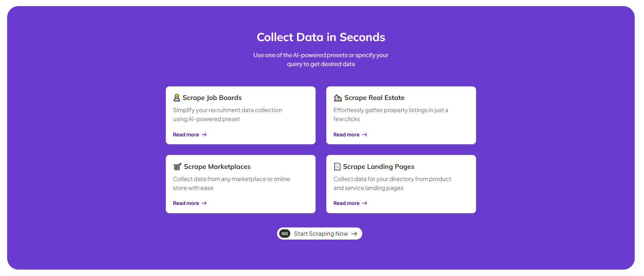Open Read more under Scrape Job Boards
The image size is (644, 276).
click(186, 135)
